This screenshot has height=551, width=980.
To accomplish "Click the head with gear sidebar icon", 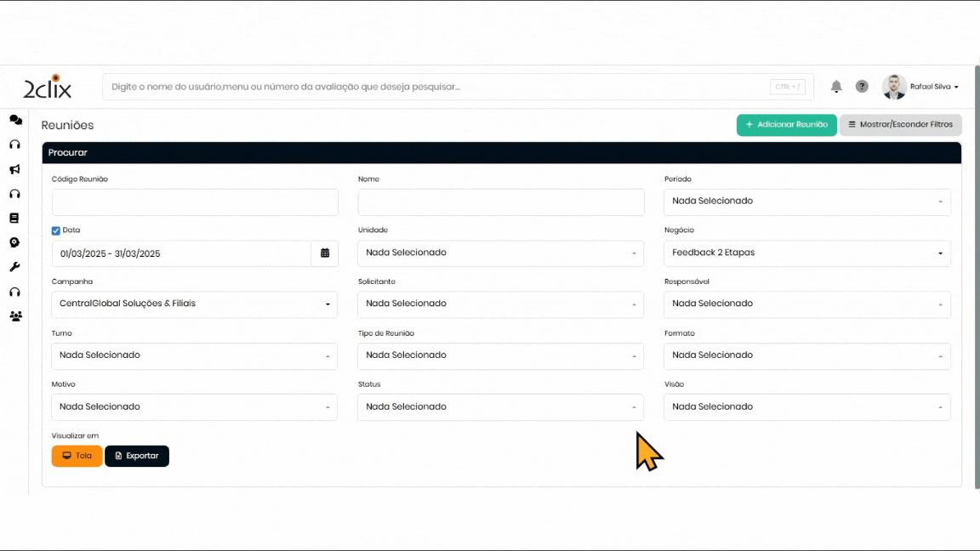I will 14,242.
